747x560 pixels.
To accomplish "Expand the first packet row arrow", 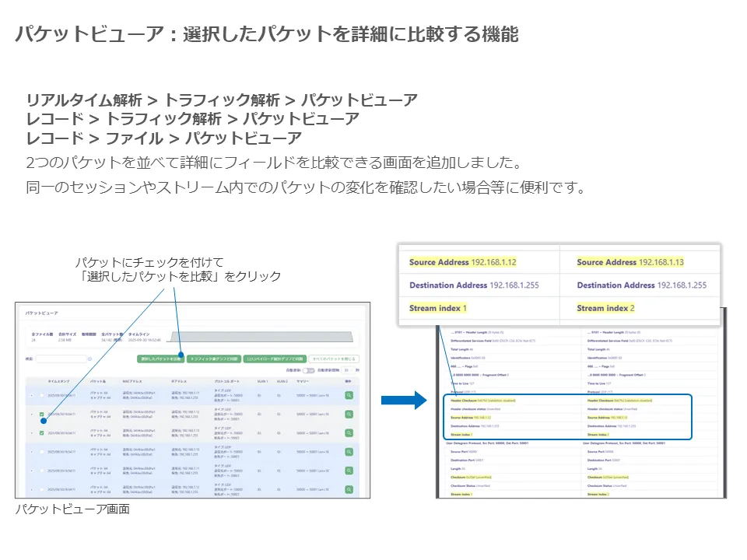I will coord(32,396).
